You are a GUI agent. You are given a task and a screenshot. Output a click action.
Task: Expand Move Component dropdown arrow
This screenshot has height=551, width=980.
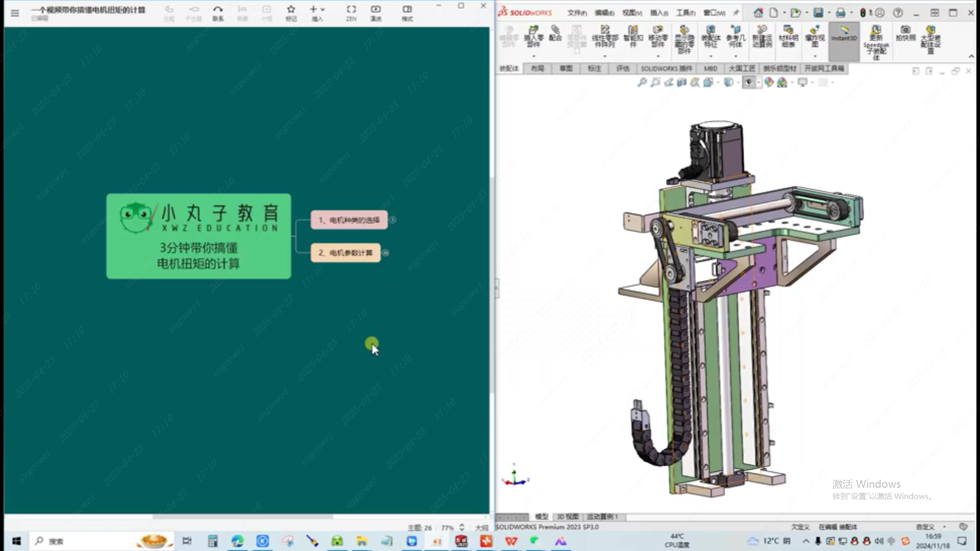pyautogui.click(x=658, y=56)
